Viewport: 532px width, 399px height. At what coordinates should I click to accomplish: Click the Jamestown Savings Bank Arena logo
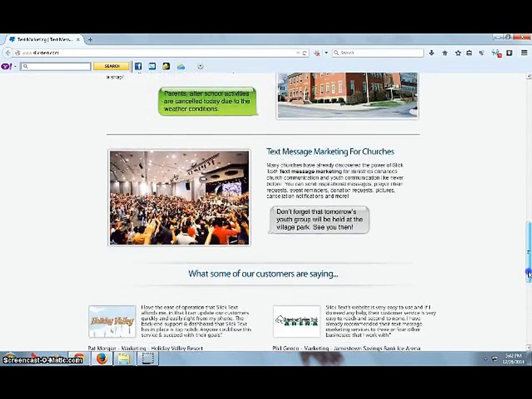point(296,321)
